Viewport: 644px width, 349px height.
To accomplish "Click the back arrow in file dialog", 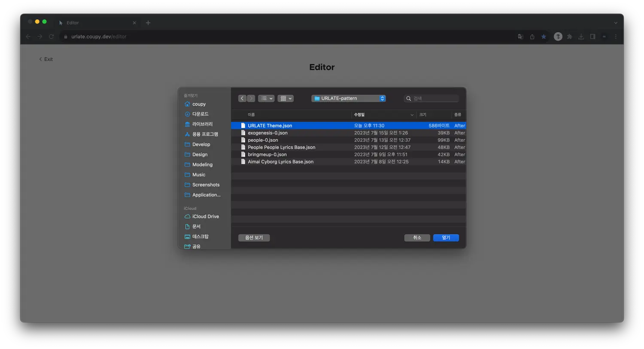I will click(x=242, y=98).
